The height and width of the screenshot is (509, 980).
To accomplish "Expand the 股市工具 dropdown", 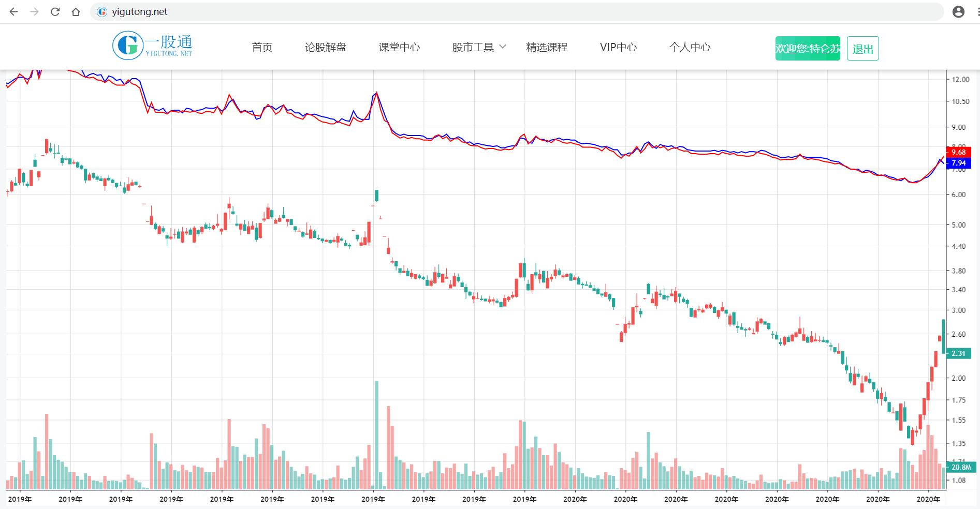I will click(477, 47).
